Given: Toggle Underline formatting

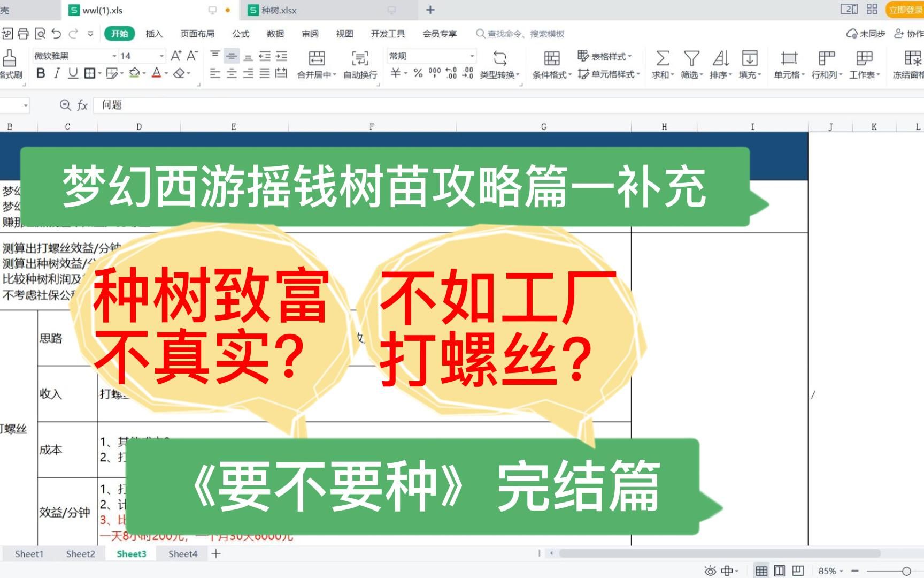Looking at the screenshot, I should [x=73, y=73].
